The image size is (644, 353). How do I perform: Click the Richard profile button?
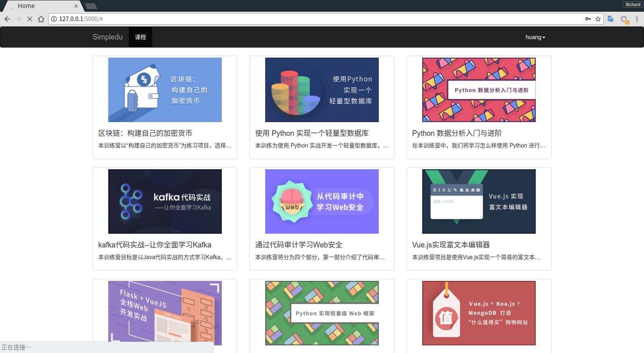pos(633,4)
